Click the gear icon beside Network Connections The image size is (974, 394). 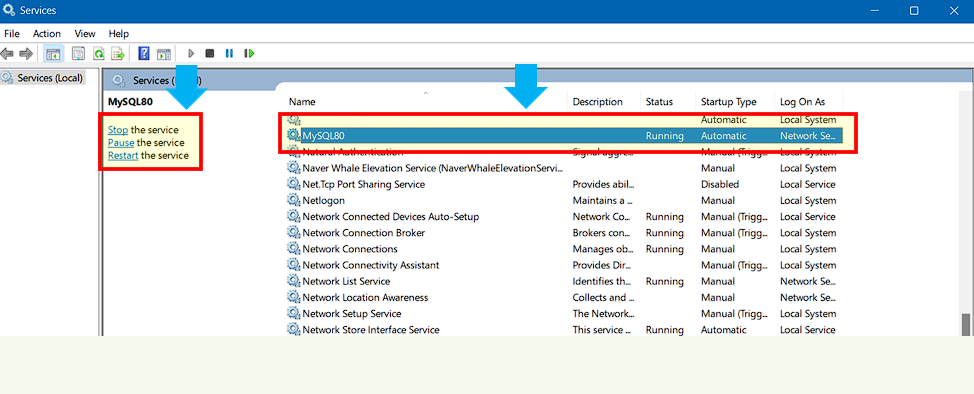coord(293,249)
